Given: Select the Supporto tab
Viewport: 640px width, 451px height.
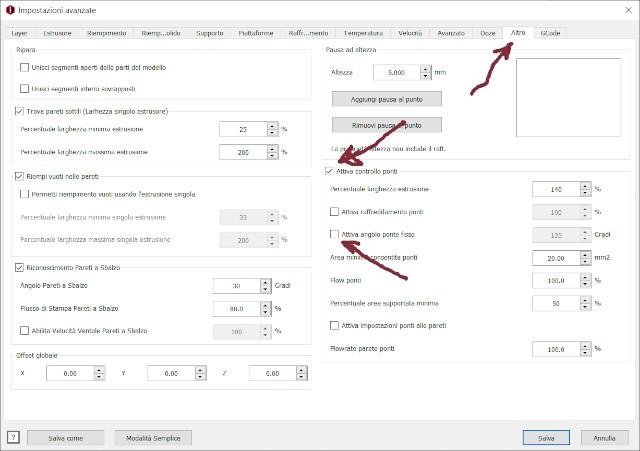Looking at the screenshot, I should pos(209,33).
